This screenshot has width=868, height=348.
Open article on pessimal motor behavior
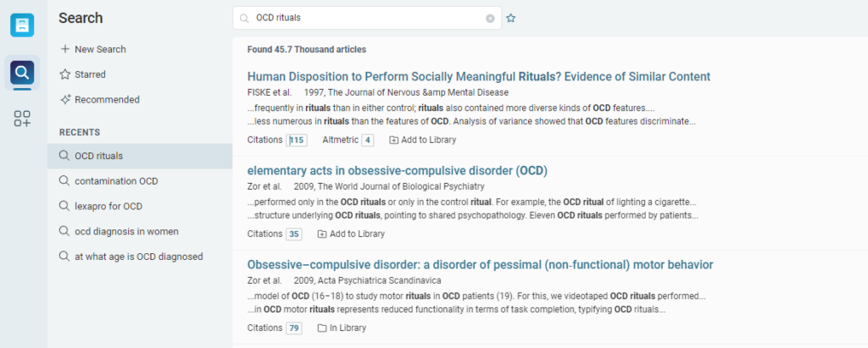click(x=480, y=265)
